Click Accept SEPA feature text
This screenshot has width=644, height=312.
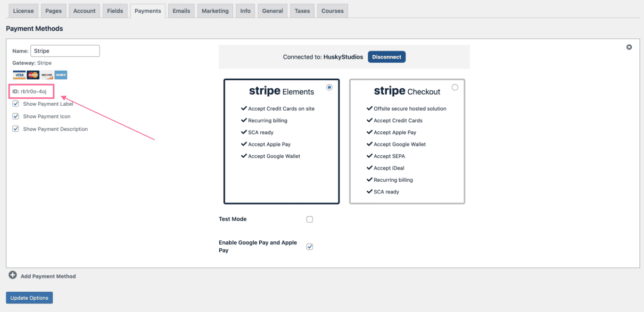(389, 156)
